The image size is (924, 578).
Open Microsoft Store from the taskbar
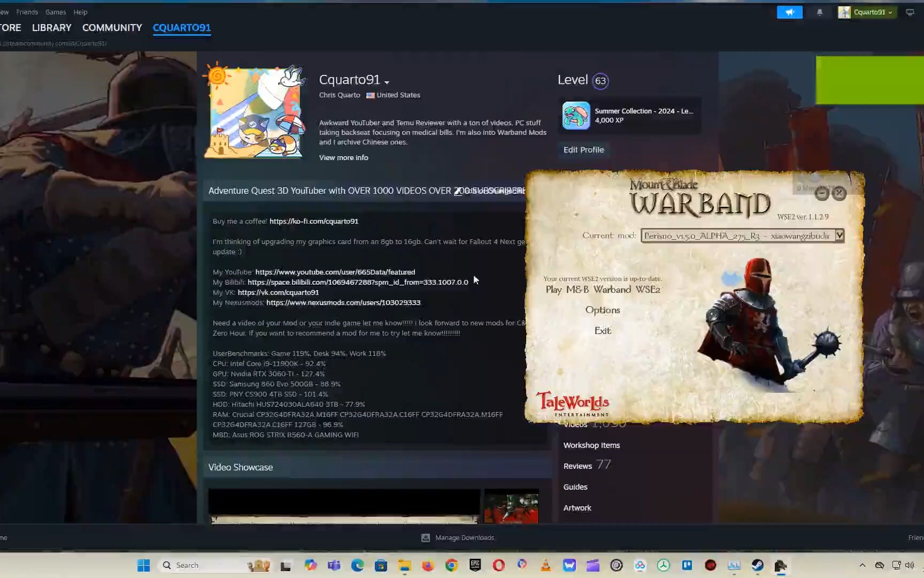tap(381, 565)
